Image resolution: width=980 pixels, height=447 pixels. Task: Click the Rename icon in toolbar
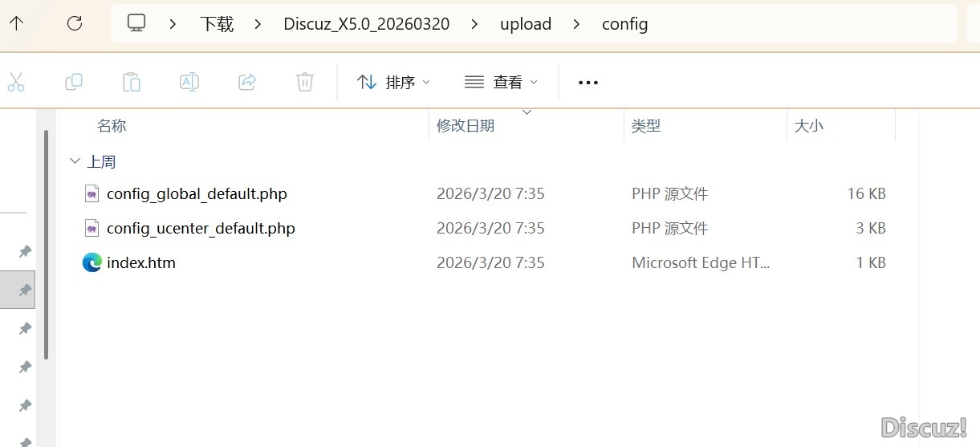click(189, 82)
